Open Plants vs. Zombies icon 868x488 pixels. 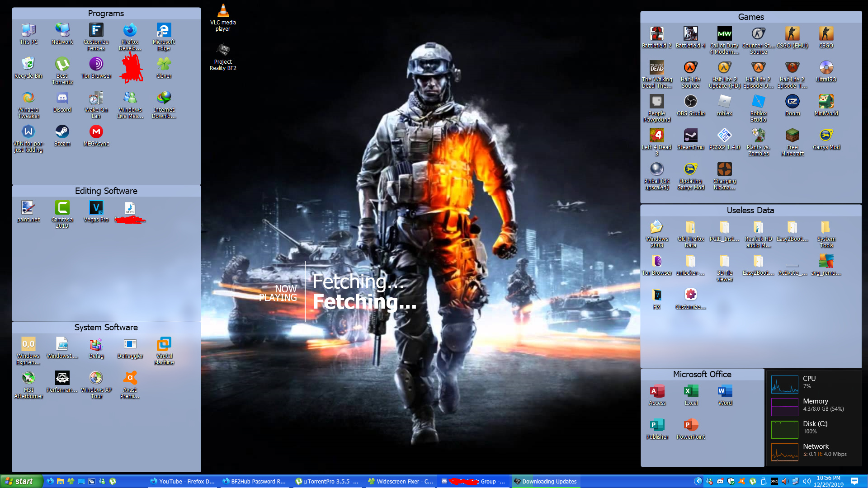coord(759,142)
